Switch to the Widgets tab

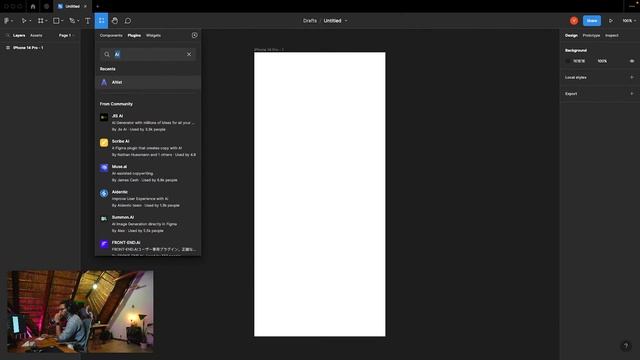click(x=153, y=36)
